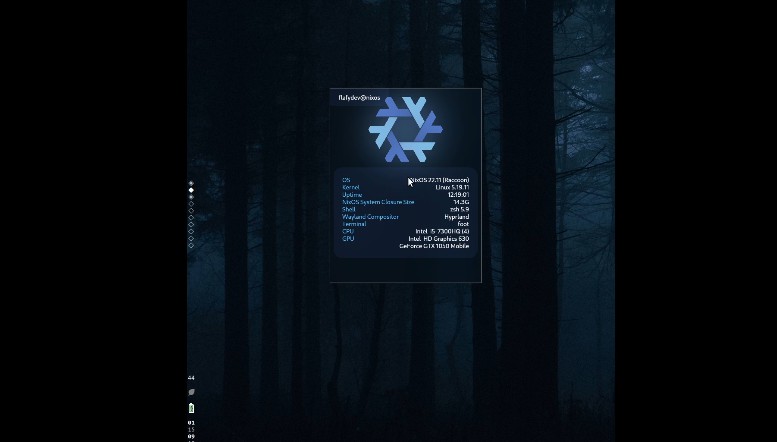Click the username@nixos title text

point(359,98)
